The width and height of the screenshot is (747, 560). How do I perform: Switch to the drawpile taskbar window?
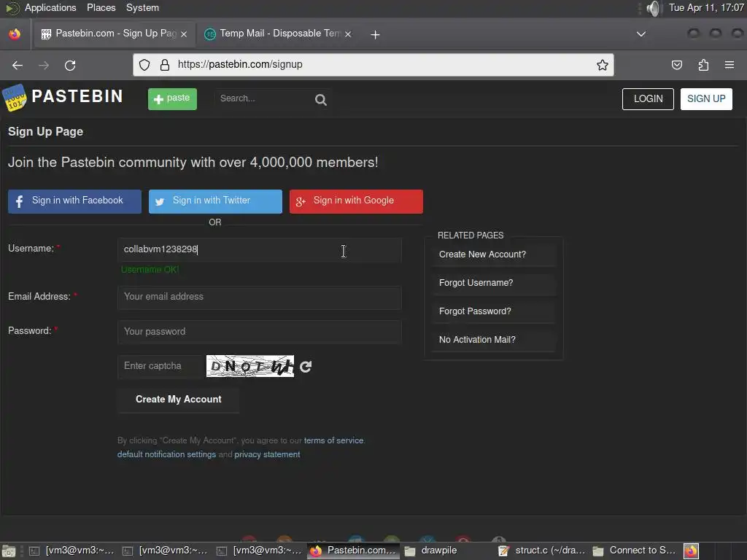click(447, 551)
